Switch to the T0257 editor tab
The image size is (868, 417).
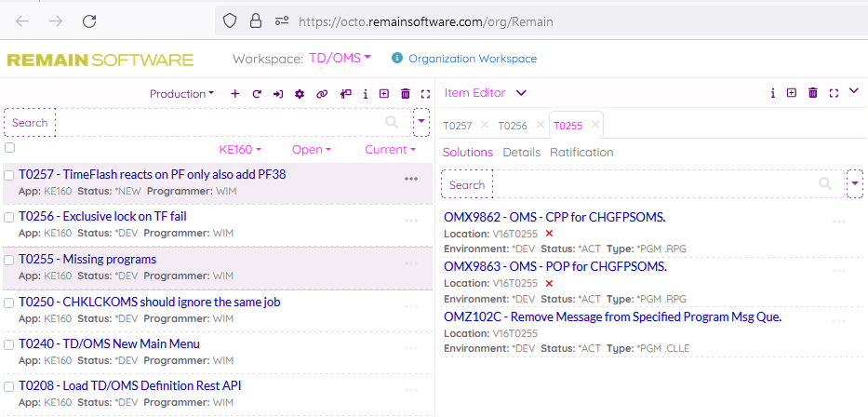tap(457, 126)
